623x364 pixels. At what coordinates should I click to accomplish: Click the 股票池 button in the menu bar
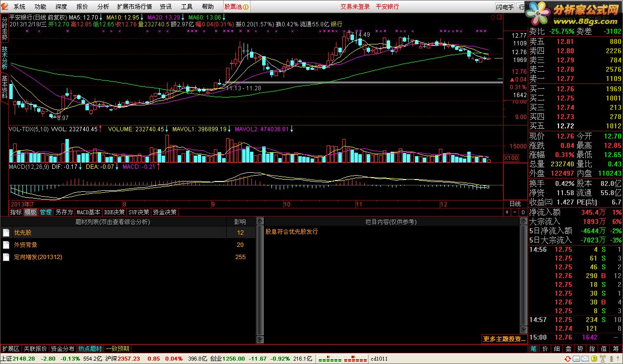(236, 7)
